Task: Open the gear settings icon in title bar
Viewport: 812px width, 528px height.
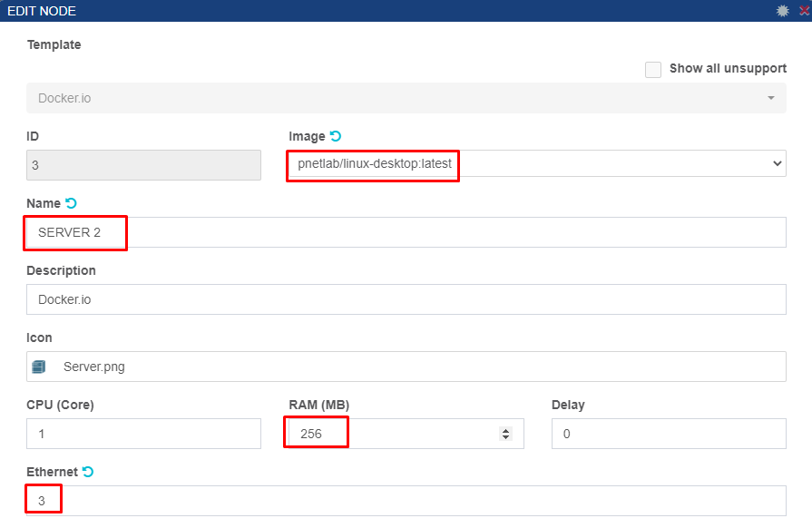Action: (782, 10)
